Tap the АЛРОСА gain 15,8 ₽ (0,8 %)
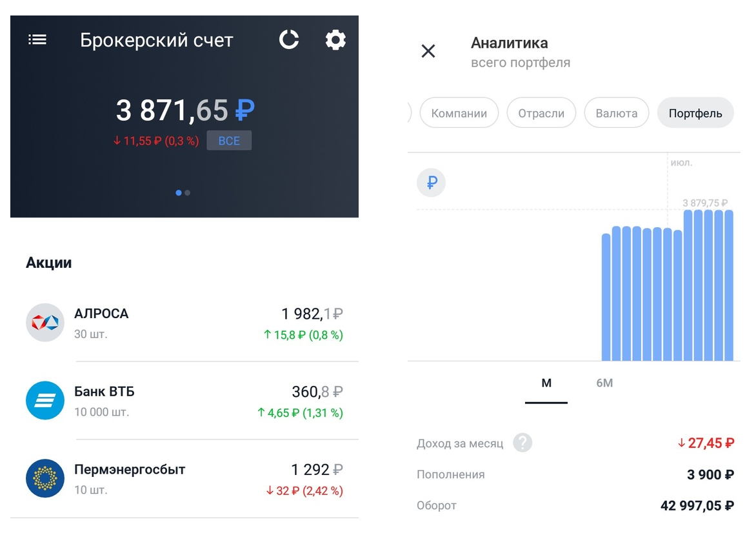 tap(303, 335)
